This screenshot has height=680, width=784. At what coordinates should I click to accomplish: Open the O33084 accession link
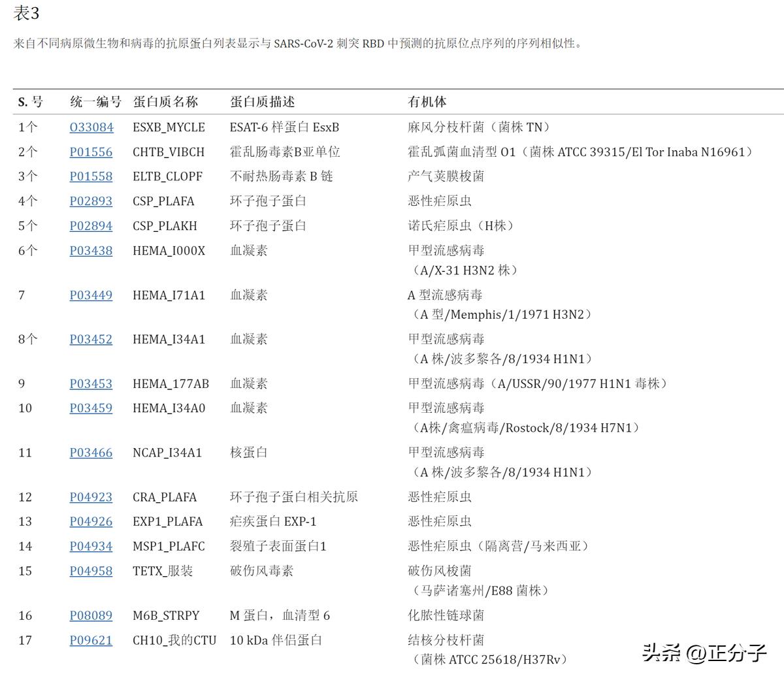pyautogui.click(x=91, y=127)
